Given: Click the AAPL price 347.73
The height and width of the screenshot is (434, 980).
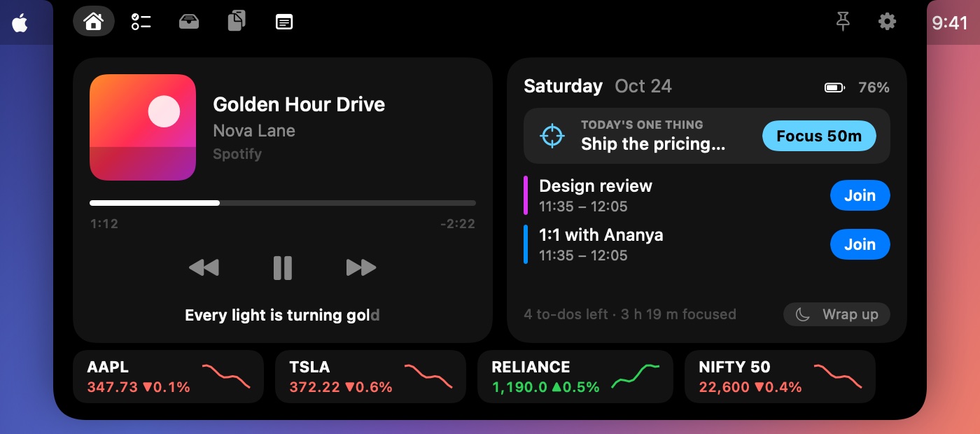Looking at the screenshot, I should [113, 387].
